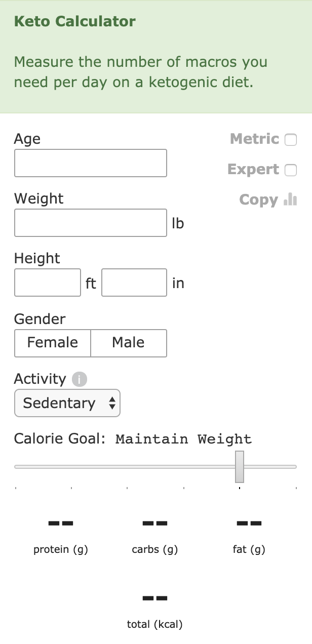Click the Calorie Goal slider handle
This screenshot has height=644, width=312.
click(x=240, y=466)
